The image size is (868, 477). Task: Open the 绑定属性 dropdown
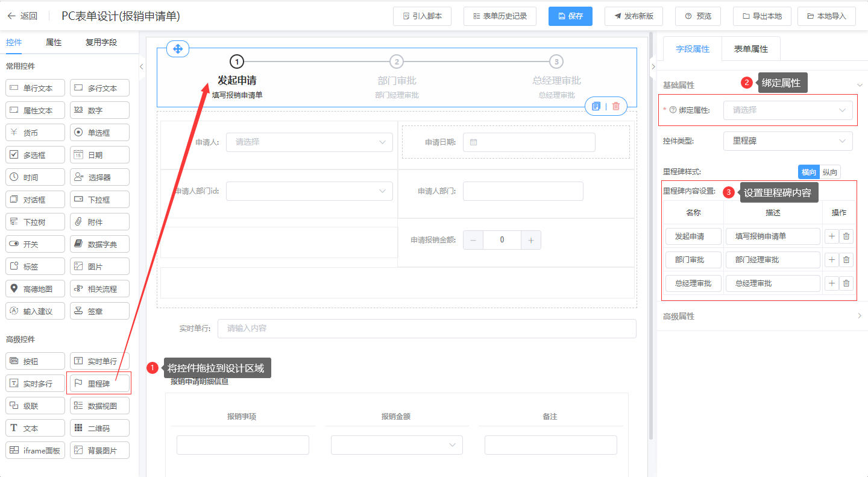click(x=788, y=110)
